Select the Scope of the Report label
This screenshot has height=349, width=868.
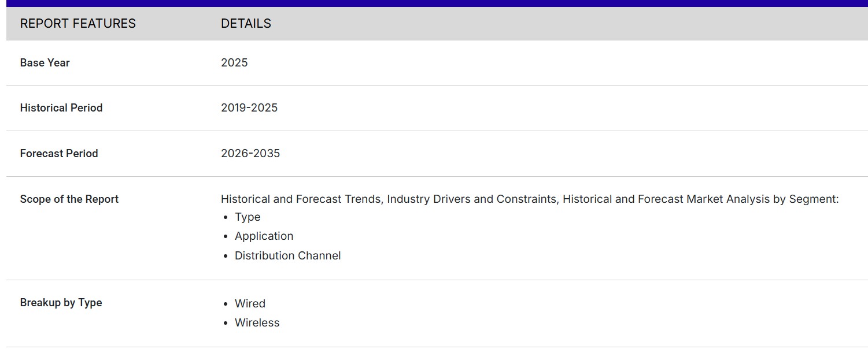coord(69,199)
